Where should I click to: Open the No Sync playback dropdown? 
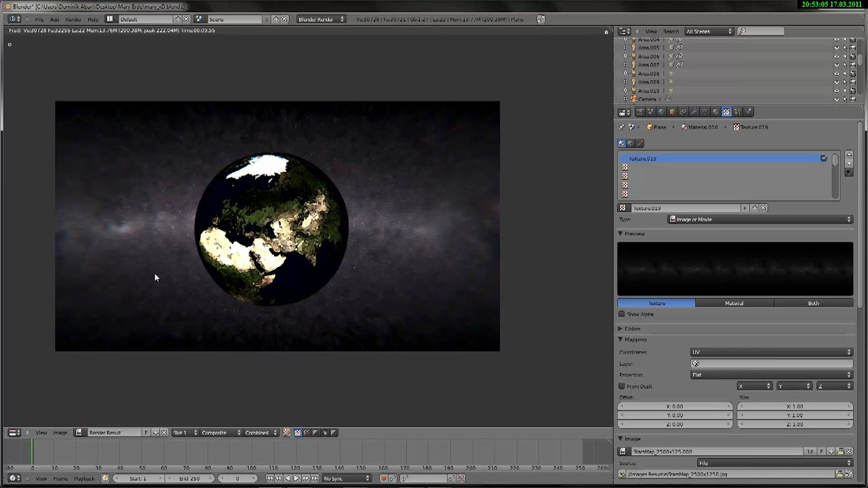(347, 478)
